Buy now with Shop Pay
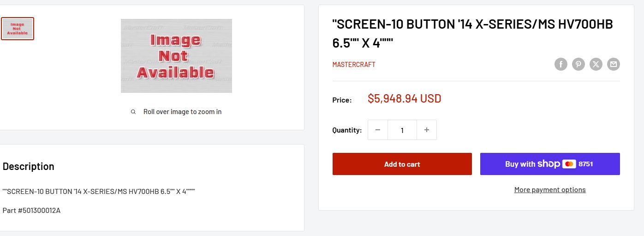Screen dimensions: 644x236 tap(549, 164)
